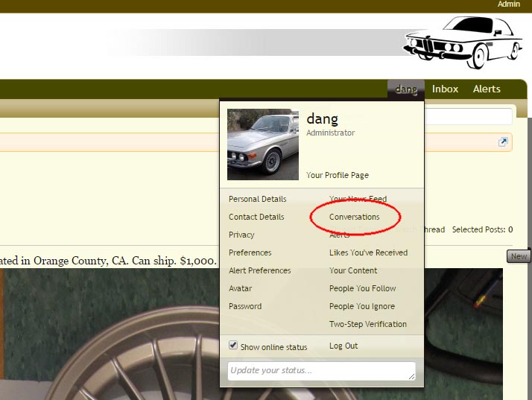Click the Selected Posts: 0 text
This screenshot has height=400, width=532.
(482, 229)
